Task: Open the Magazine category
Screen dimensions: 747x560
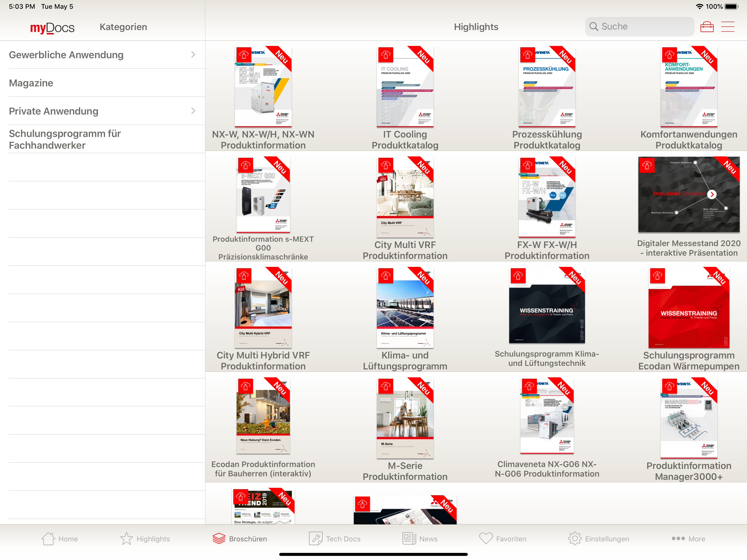Action: (x=103, y=83)
